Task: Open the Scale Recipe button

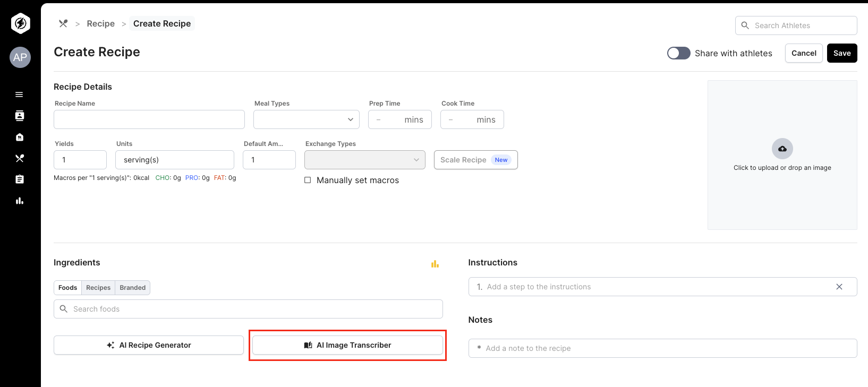Action: (x=476, y=160)
